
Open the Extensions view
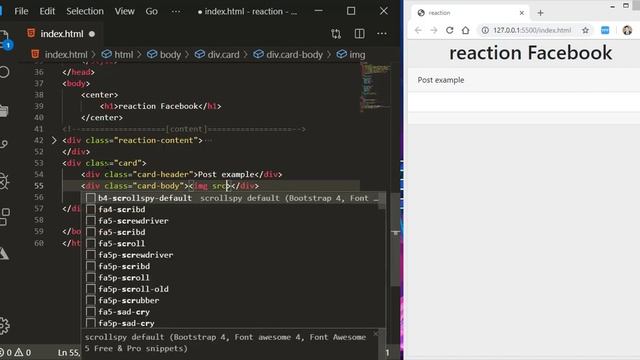pos(4,217)
